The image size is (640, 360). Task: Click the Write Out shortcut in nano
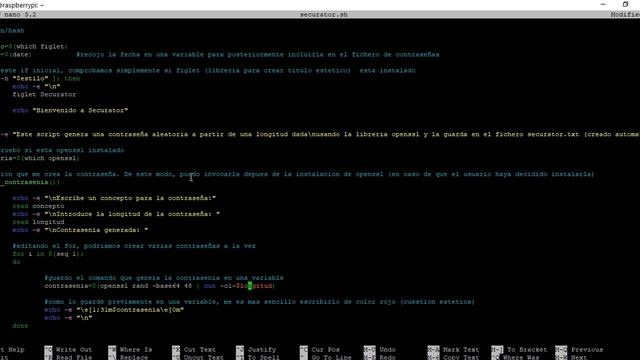[x=74, y=350]
